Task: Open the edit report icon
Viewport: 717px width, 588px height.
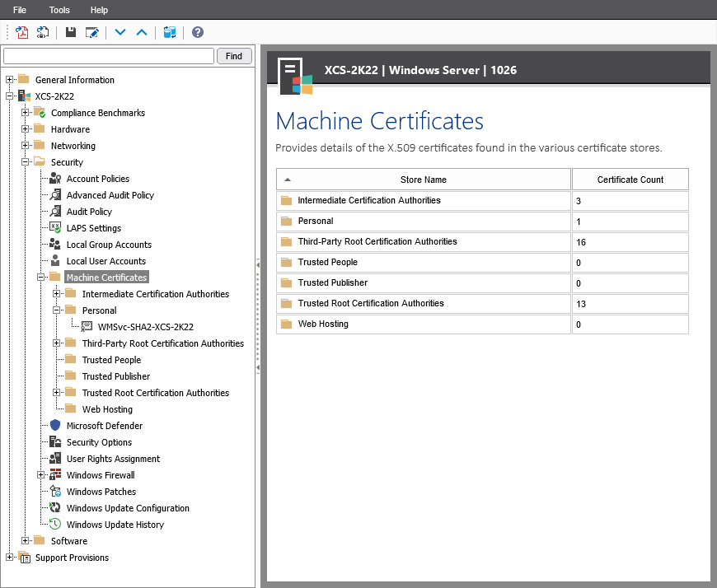Action: [92, 32]
